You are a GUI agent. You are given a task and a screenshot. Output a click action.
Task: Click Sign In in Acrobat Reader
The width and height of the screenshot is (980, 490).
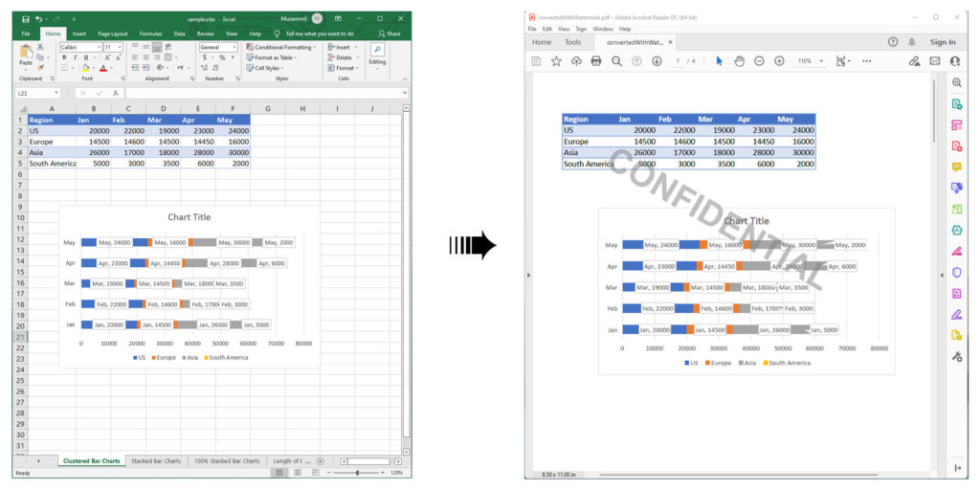943,42
